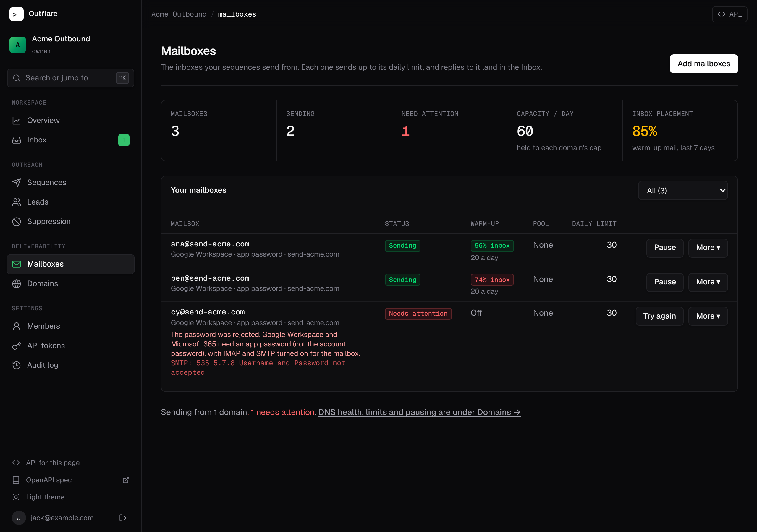The height and width of the screenshot is (532, 757).
Task: Pause the ana@send-acme.com mailbox
Action: [x=665, y=248]
